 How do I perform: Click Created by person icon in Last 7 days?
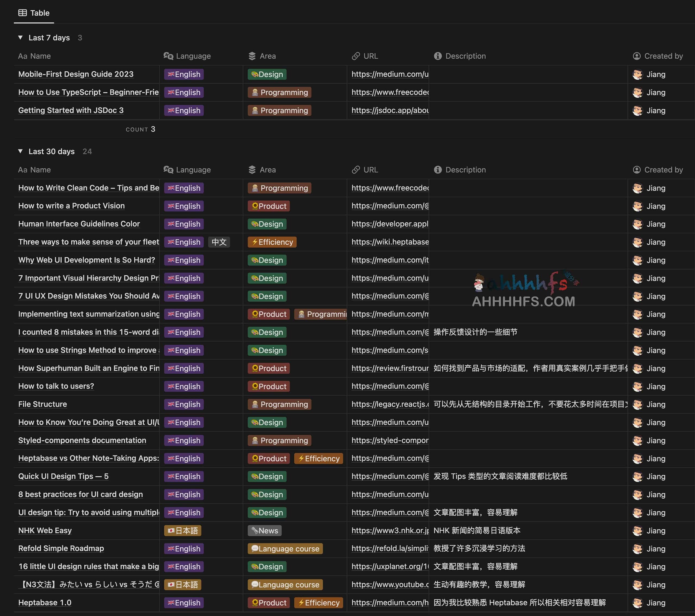[637, 56]
